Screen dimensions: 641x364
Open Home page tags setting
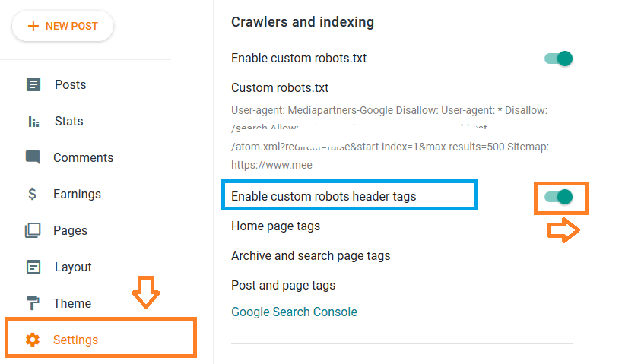[275, 226]
